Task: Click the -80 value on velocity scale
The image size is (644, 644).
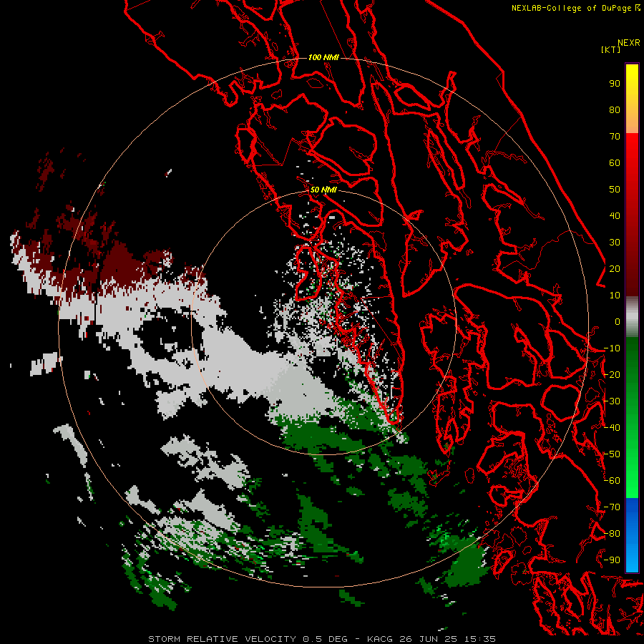Action: (612, 534)
